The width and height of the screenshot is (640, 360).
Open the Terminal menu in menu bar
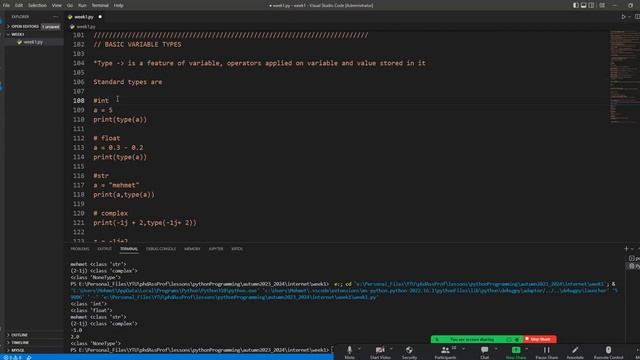[100, 5]
